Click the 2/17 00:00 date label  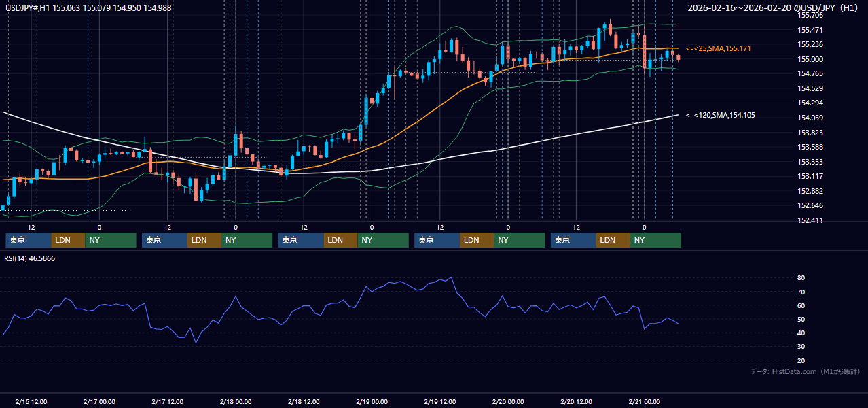tap(99, 401)
